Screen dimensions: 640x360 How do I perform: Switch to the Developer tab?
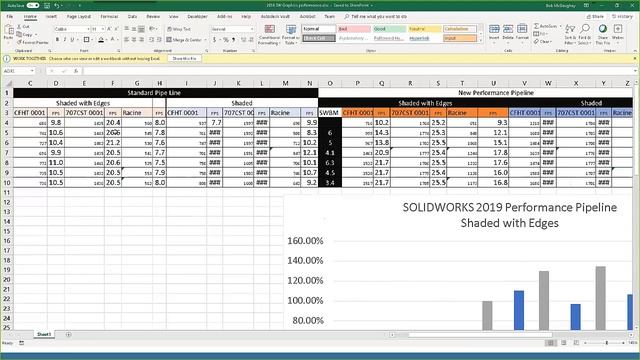198,16
